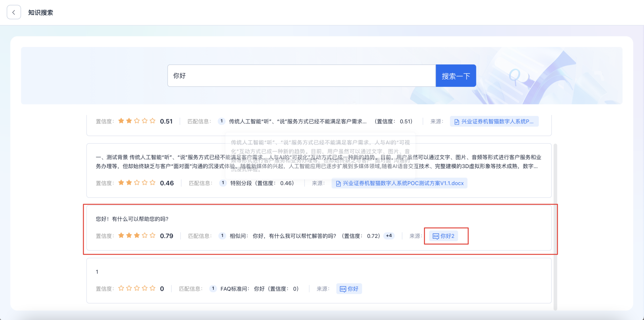The height and width of the screenshot is (320, 644).
Task: Click the 一、测试背景 result paragraph
Action: click(318, 162)
